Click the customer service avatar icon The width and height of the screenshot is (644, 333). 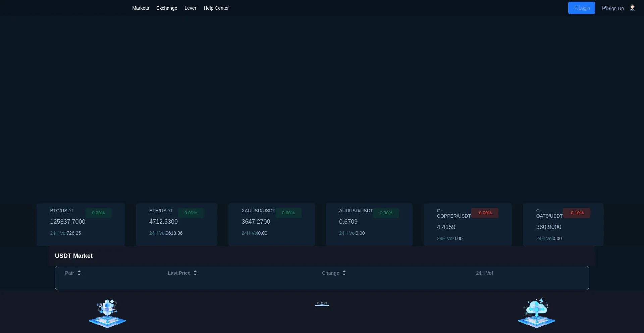632,8
